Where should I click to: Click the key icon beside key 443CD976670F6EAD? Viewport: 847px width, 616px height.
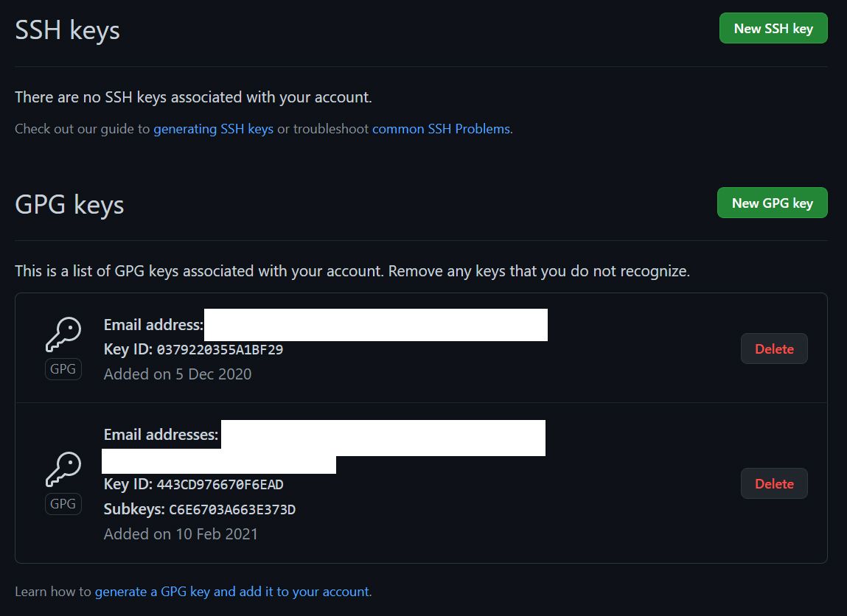[63, 467]
